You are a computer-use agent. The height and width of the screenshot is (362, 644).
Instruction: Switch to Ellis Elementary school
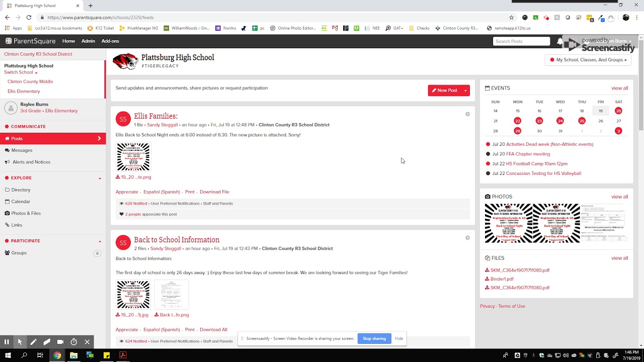pos(24,92)
